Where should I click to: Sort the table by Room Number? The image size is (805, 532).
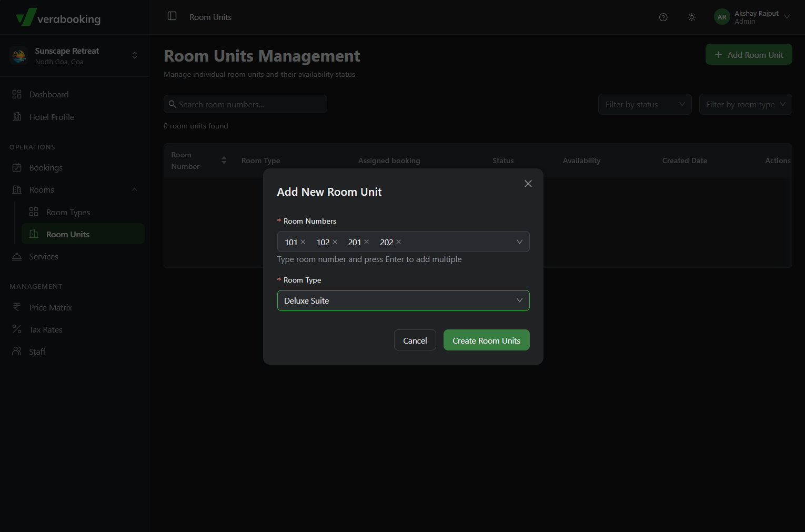(224, 160)
